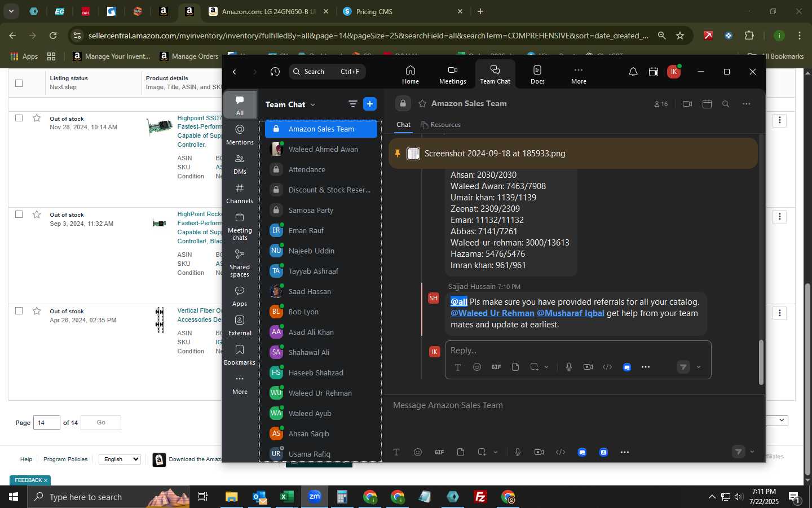
Task: Expand screenshot options arrow in Reply box
Action: (546, 367)
